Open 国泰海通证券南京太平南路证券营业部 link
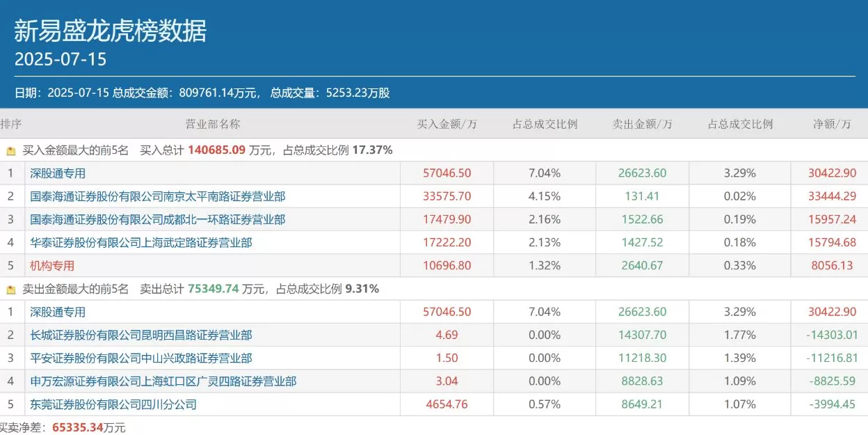This screenshot has height=435, width=868. tap(158, 196)
